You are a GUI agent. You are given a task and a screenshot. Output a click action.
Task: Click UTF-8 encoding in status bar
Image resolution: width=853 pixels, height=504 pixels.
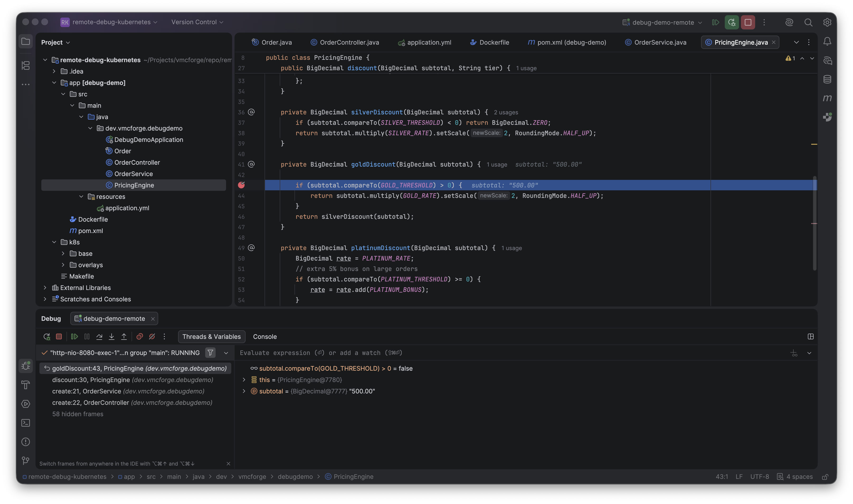[x=759, y=477]
